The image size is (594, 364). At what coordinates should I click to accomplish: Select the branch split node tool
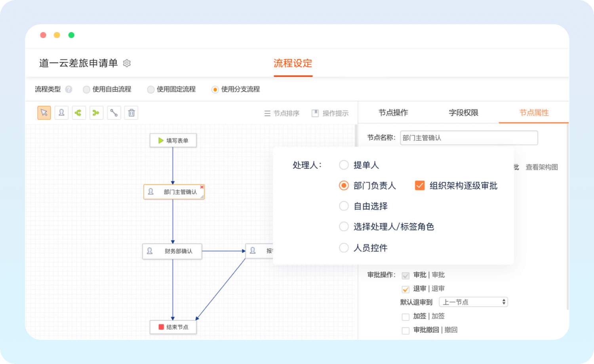(x=78, y=113)
